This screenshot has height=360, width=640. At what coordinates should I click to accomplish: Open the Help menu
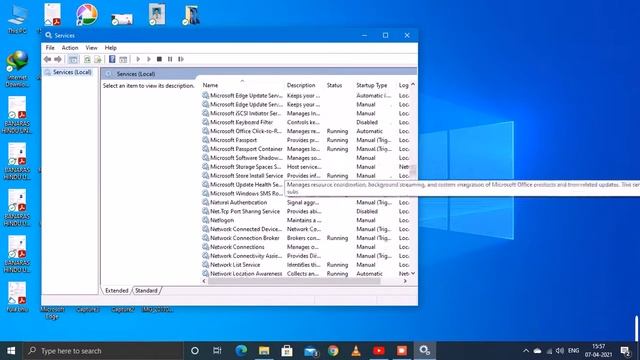pyautogui.click(x=110, y=48)
